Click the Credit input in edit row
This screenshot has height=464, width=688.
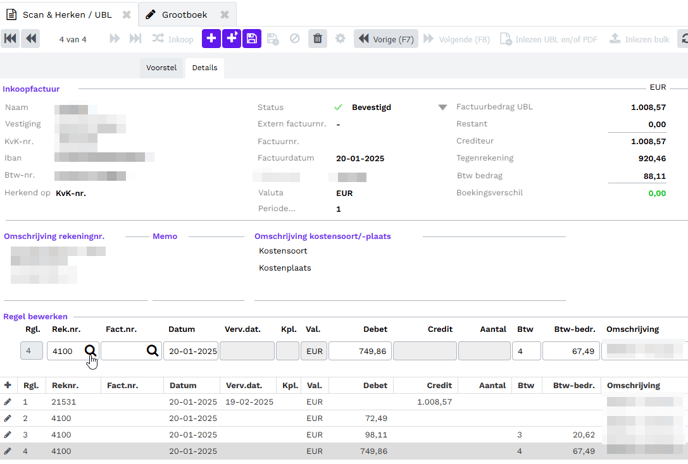pyautogui.click(x=425, y=351)
